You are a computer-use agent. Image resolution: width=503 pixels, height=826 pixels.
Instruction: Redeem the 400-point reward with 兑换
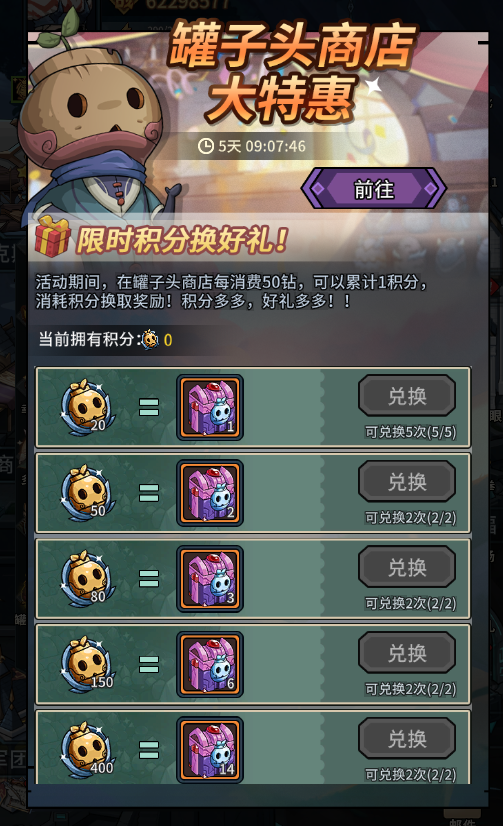(x=407, y=739)
